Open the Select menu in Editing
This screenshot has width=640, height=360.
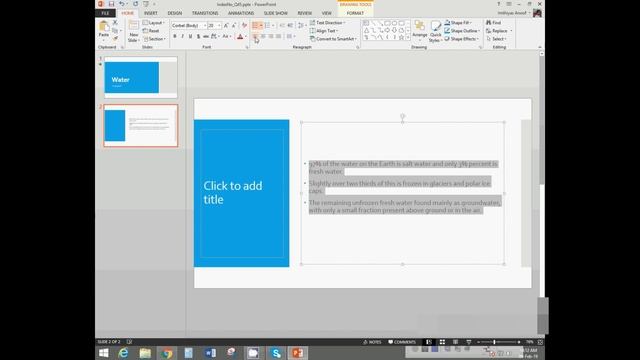tap(496, 39)
